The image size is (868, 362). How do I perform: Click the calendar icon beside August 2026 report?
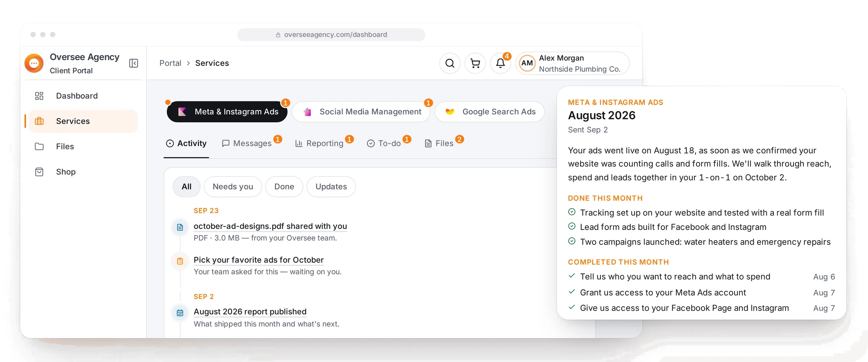180,313
